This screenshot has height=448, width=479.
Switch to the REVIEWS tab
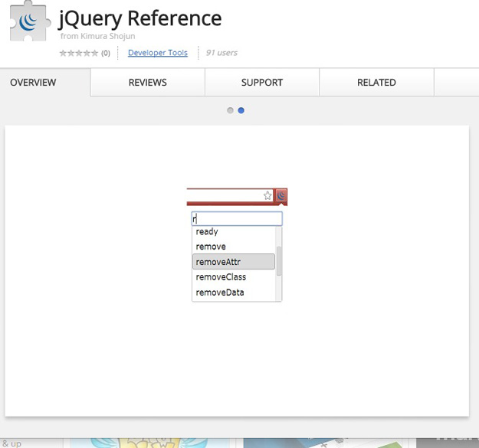point(148,83)
